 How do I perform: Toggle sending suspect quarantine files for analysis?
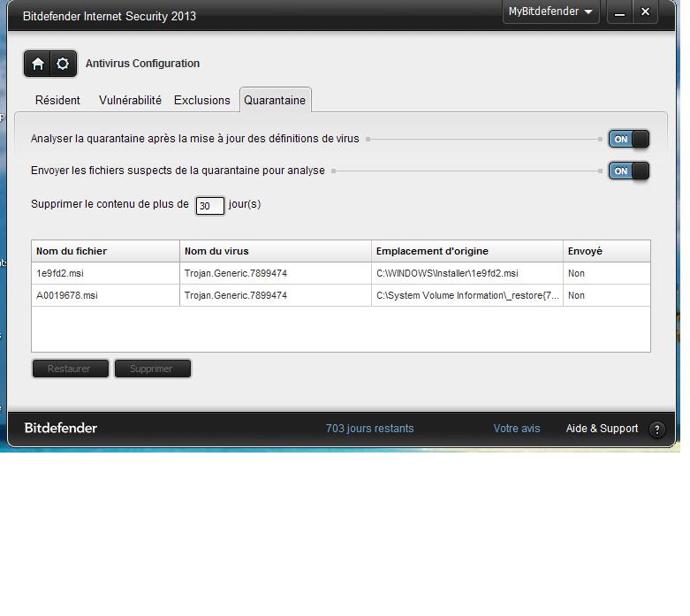tap(628, 171)
